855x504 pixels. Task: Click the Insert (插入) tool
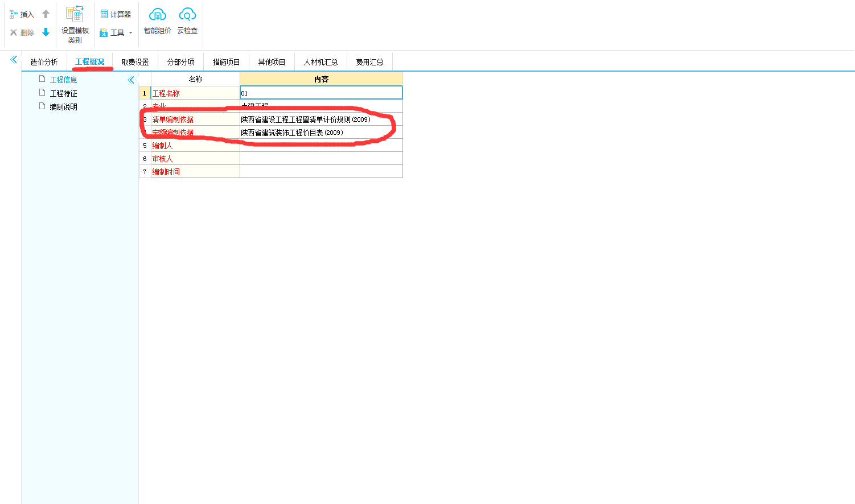click(x=22, y=15)
